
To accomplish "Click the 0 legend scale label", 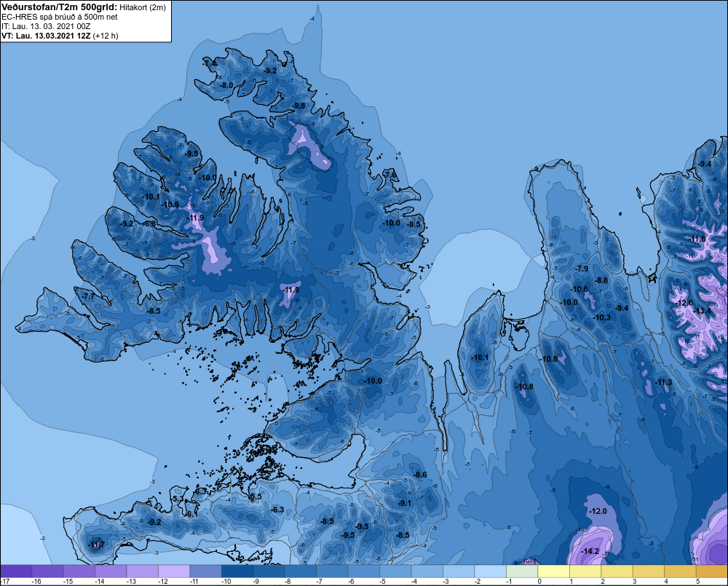I will click(x=539, y=582).
